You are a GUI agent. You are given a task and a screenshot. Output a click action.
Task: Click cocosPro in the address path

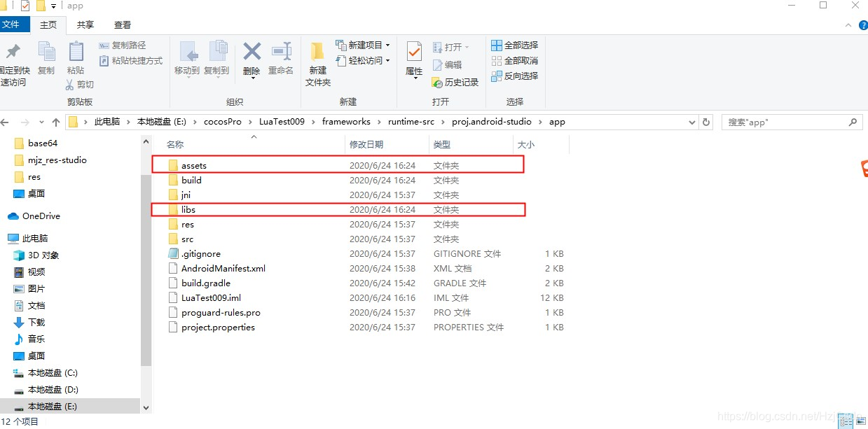[x=222, y=122]
